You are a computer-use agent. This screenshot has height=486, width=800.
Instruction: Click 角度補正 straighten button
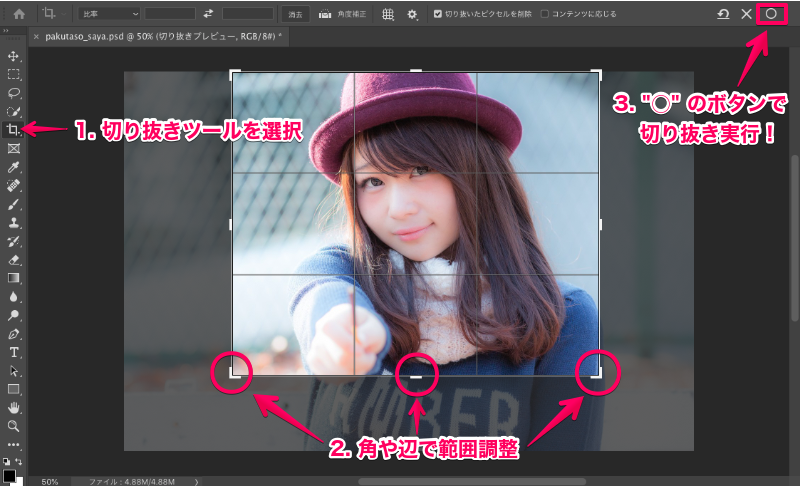[x=343, y=15]
